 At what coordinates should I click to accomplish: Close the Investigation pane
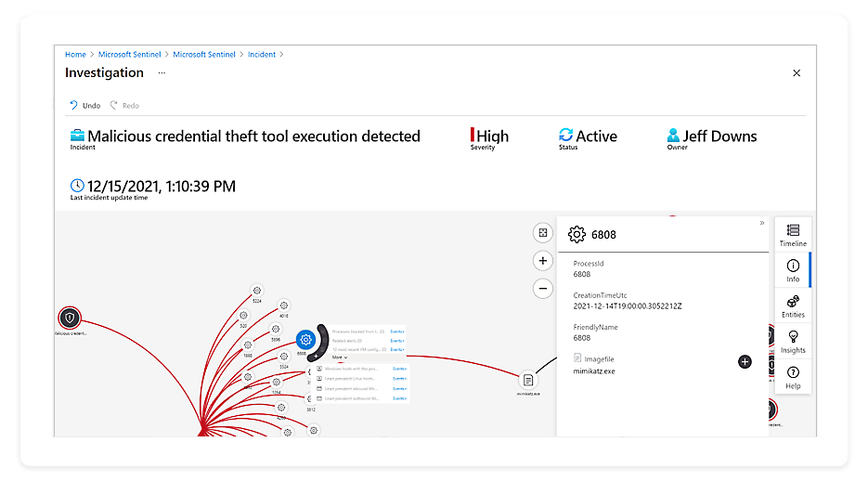[x=797, y=73]
